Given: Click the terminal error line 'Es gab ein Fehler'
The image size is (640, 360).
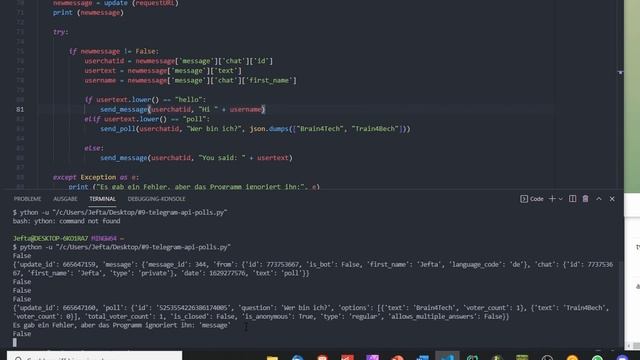Looking at the screenshot, I should 122,325.
